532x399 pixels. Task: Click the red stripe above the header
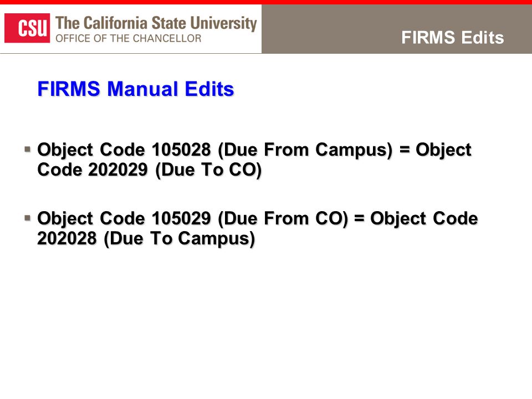(x=266, y=2)
